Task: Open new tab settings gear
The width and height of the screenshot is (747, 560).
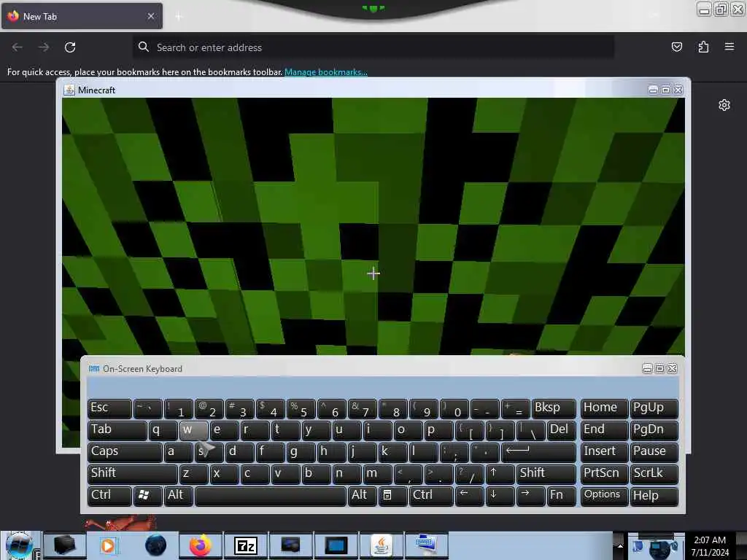Action: [724, 105]
